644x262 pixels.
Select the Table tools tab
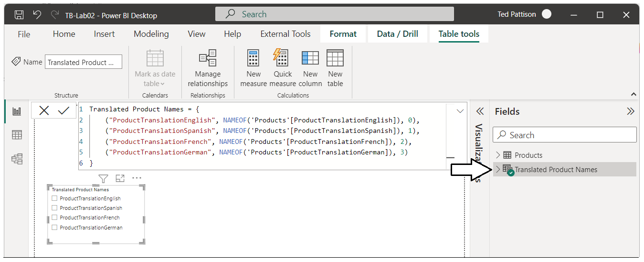[x=459, y=34]
